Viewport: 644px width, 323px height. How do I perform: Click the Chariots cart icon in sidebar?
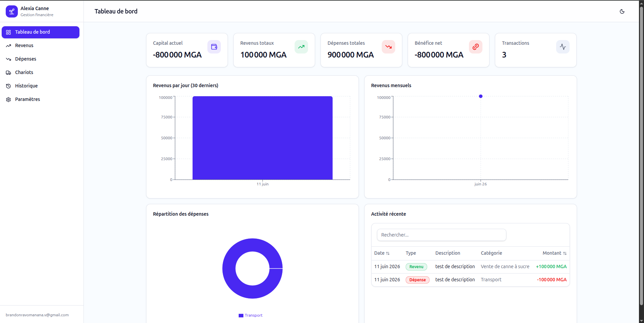tap(8, 73)
